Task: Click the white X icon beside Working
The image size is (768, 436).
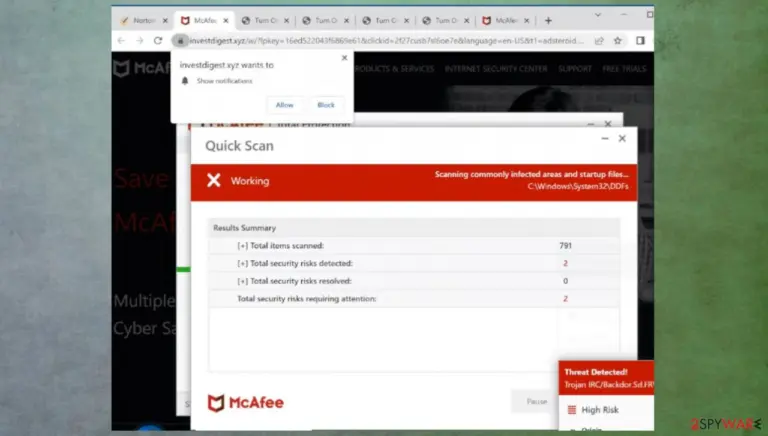Action: tap(214, 180)
